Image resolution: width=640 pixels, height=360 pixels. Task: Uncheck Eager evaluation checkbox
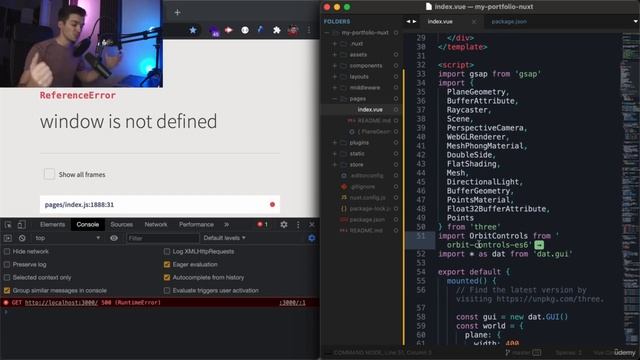(167, 264)
